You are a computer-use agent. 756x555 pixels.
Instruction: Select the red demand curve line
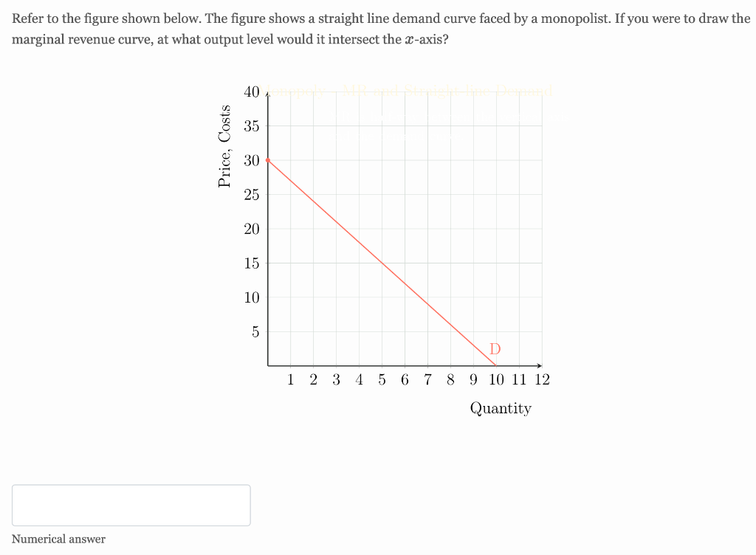380,262
